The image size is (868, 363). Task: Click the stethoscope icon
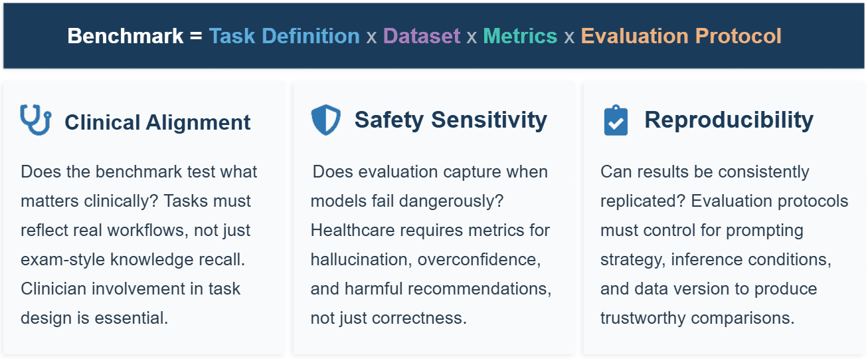[x=35, y=120]
